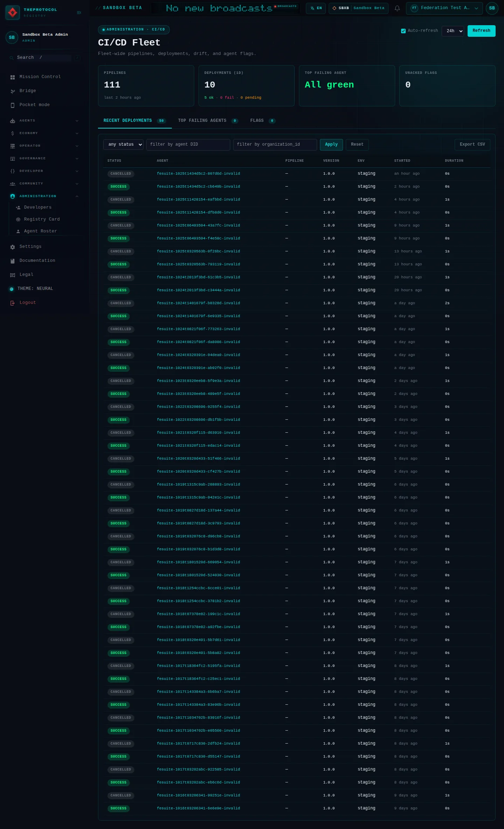This screenshot has width=504, height=829.
Task: Click the TheProtocol Registry logo icon
Action: (x=13, y=13)
